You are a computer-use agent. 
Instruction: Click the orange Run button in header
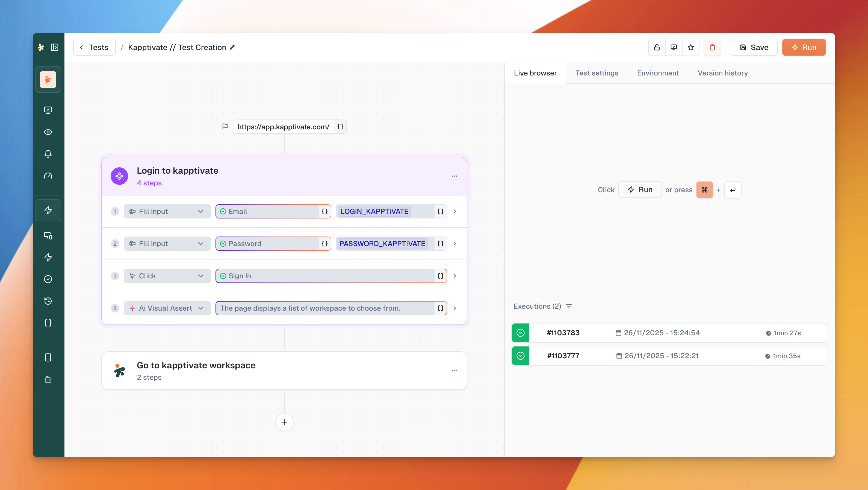coord(804,47)
